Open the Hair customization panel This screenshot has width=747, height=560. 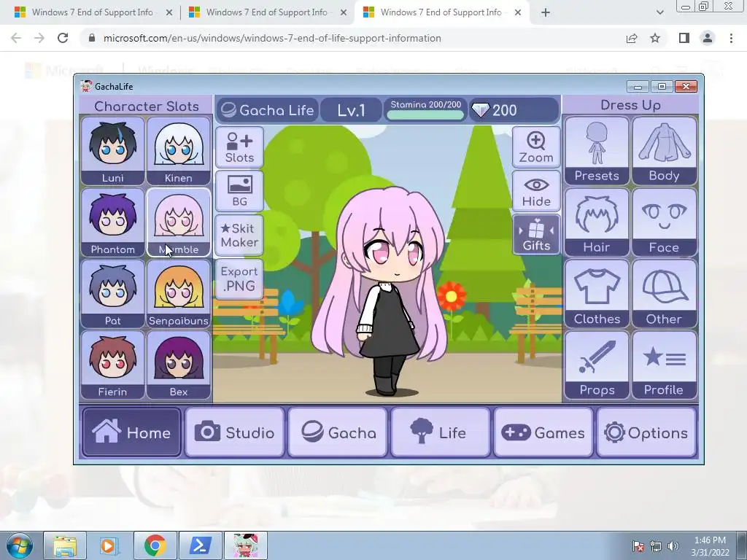[x=597, y=222]
